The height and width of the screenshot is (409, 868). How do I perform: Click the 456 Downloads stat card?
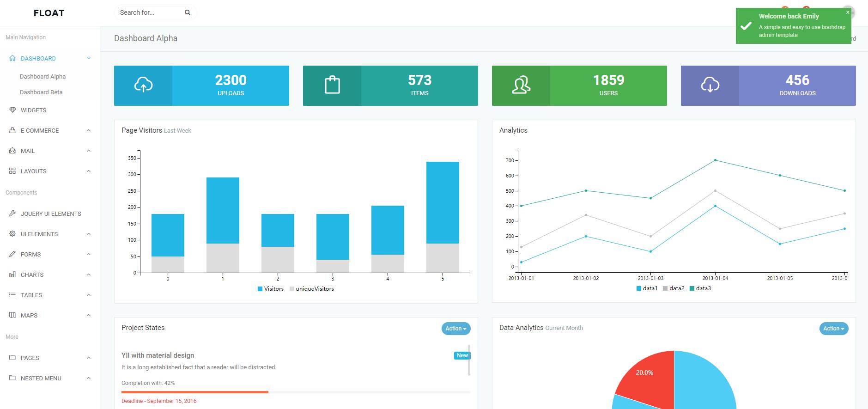point(768,85)
